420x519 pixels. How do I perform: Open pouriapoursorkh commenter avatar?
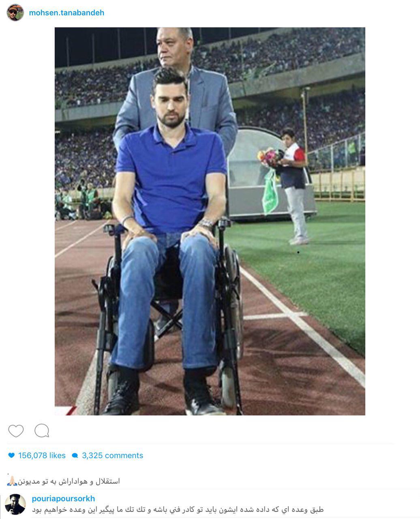(x=16, y=504)
